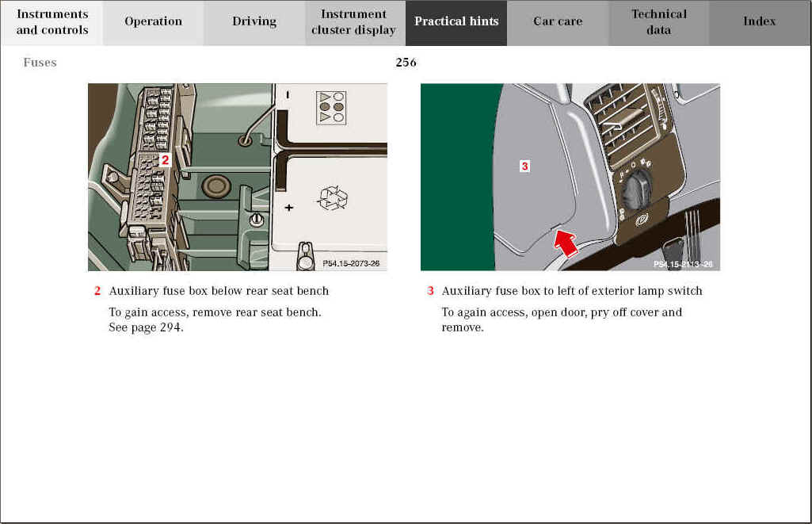812x524 pixels.
Task: Open the Instruments and controls tab
Action: coord(51,22)
